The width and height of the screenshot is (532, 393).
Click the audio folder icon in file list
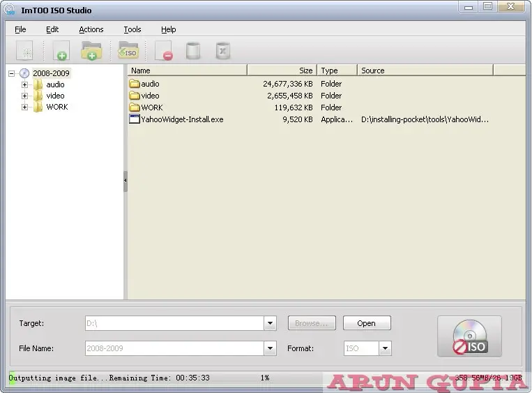coord(135,84)
